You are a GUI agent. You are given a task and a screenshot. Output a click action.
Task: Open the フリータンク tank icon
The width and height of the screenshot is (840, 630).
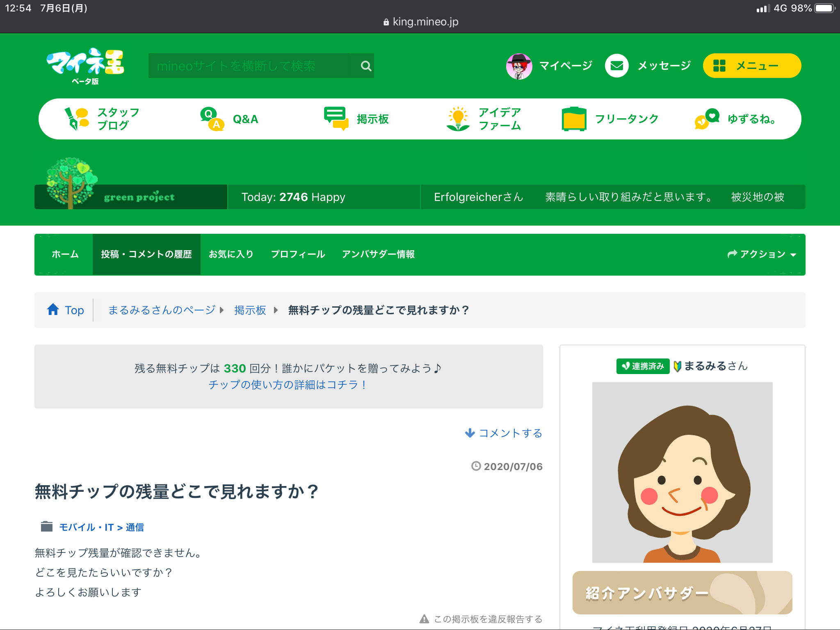574,119
